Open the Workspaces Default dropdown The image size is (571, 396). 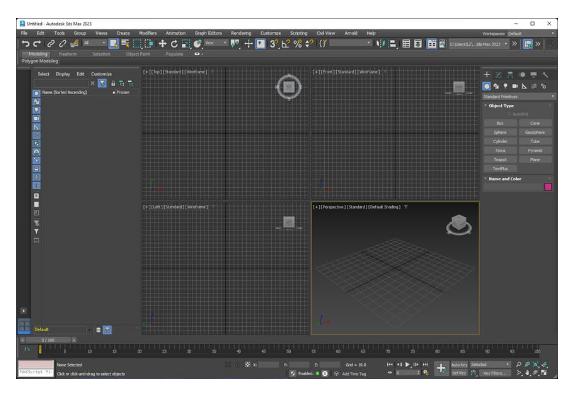(x=531, y=34)
